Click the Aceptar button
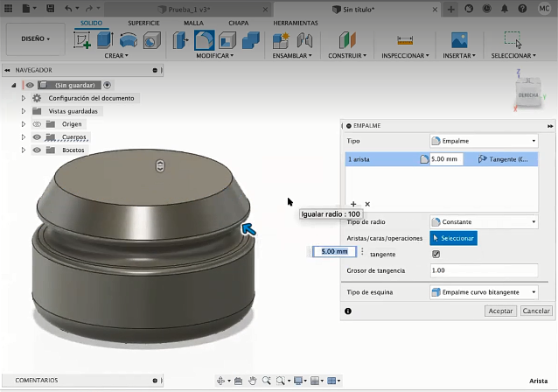558x392 pixels. 499,311
